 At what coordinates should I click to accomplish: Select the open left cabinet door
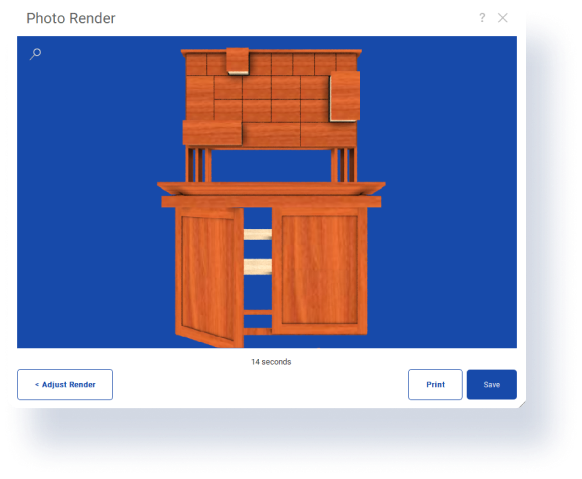[209, 276]
